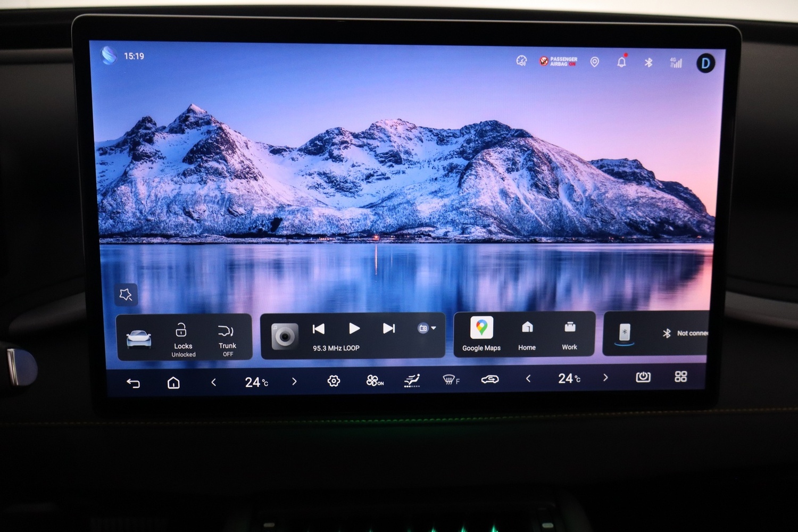Tap the Bluetooth status icon
Screen dimensions: 798x532
click(x=648, y=62)
